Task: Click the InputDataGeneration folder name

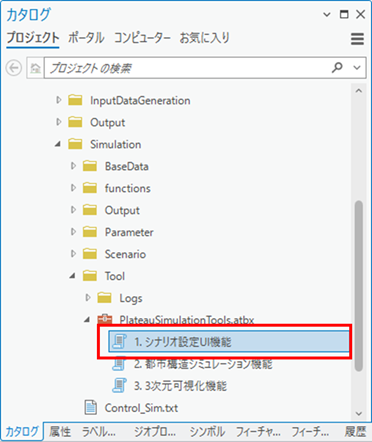Action: (140, 100)
